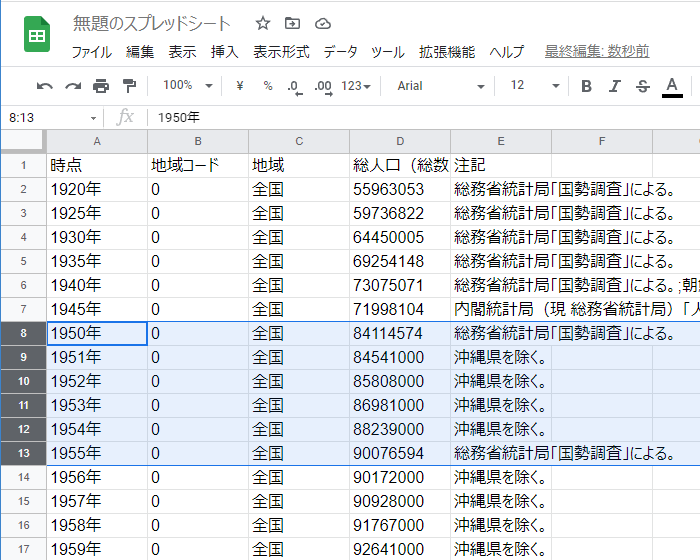Select cell containing 1945年
Viewport: 700px width, 560px height.
coord(97,309)
